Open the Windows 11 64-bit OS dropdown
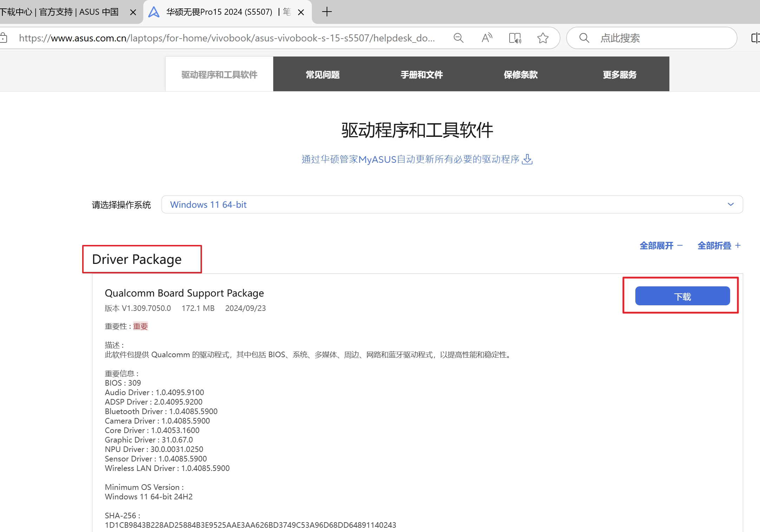Viewport: 760px width, 532px height. [x=452, y=205]
